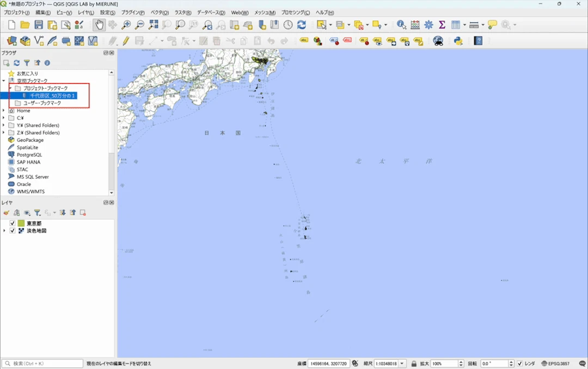
Task: Click the Refresh map icon in toolbar
Action: (x=302, y=25)
